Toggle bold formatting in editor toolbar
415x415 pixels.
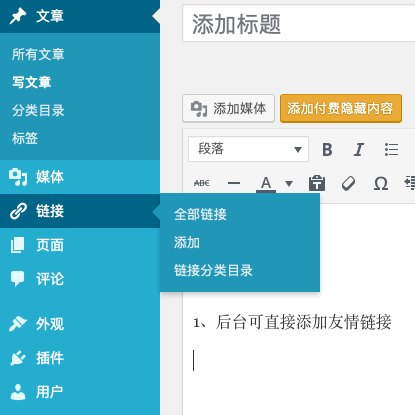pos(327,149)
